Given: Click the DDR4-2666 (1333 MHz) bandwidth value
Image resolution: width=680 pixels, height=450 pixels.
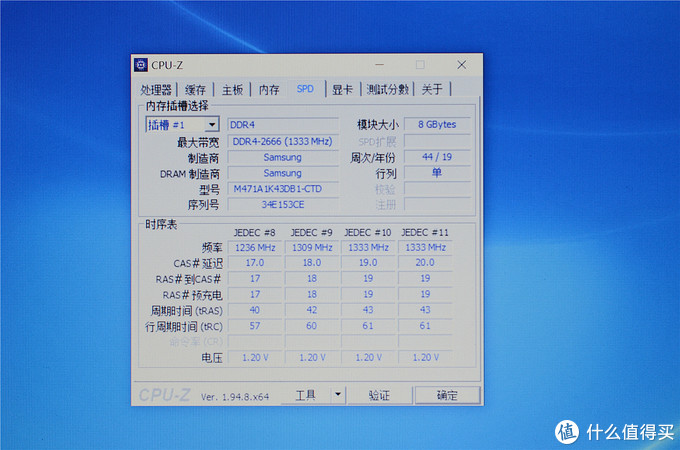Looking at the screenshot, I should (x=283, y=141).
